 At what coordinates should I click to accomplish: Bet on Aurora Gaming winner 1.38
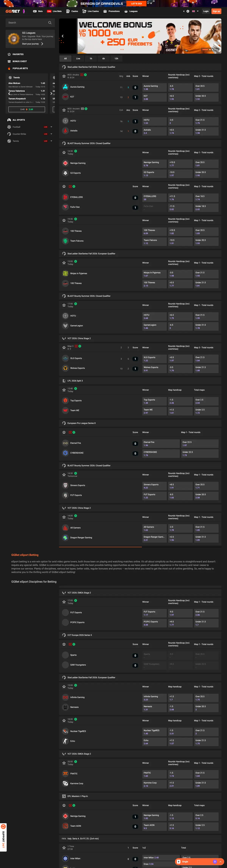(x=154, y=87)
